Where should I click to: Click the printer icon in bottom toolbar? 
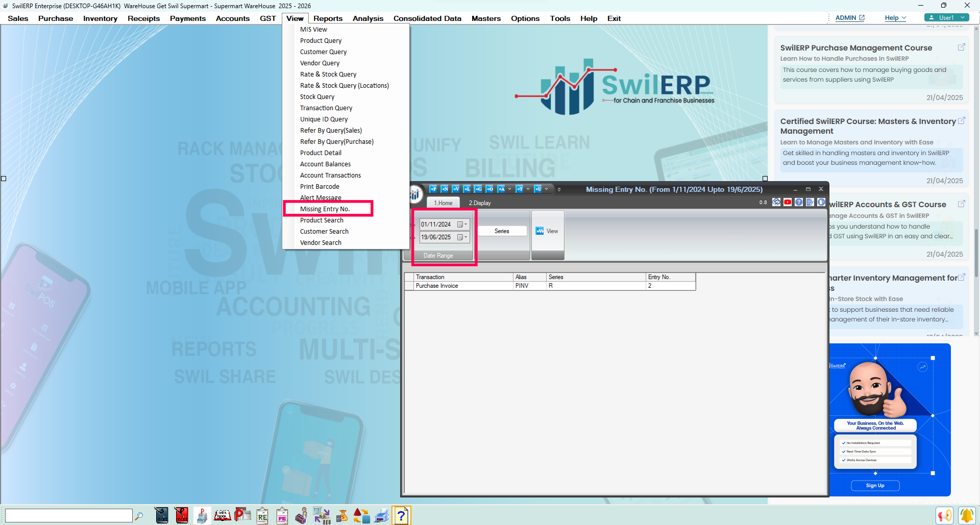382,515
